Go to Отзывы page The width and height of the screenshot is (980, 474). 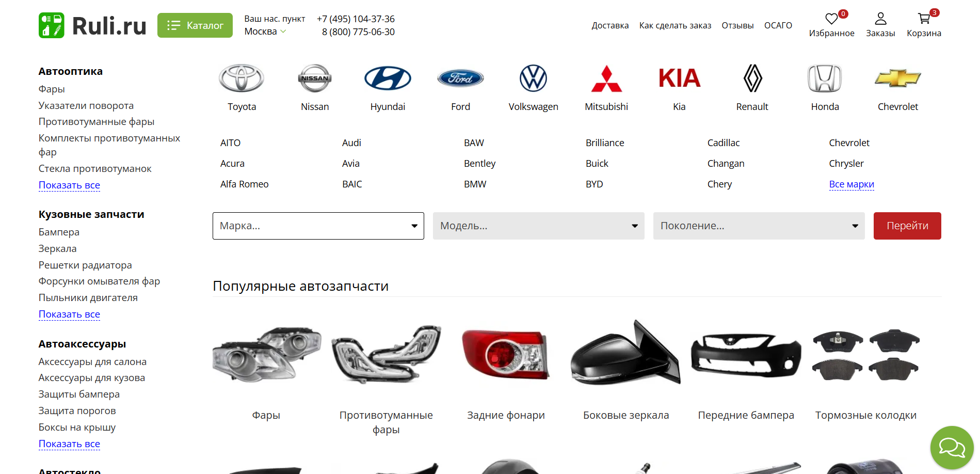click(x=737, y=25)
